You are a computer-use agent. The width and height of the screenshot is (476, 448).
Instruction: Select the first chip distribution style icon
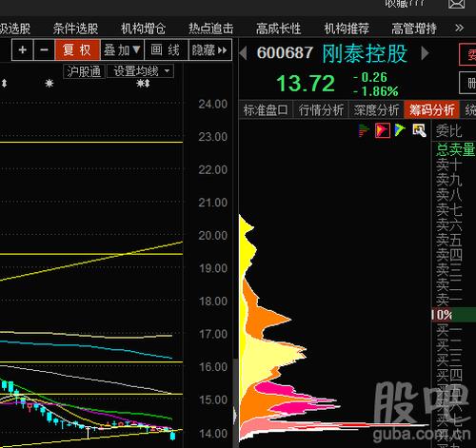(x=364, y=130)
